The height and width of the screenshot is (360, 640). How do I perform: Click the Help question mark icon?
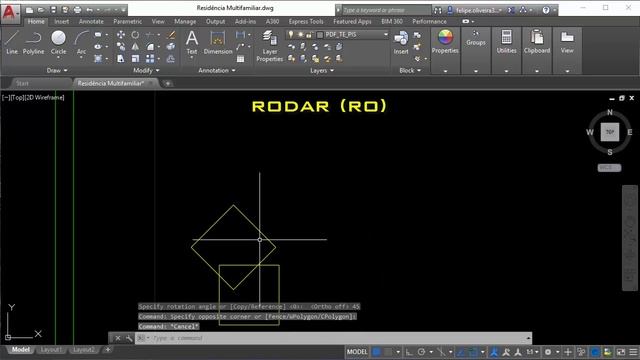[x=546, y=10]
